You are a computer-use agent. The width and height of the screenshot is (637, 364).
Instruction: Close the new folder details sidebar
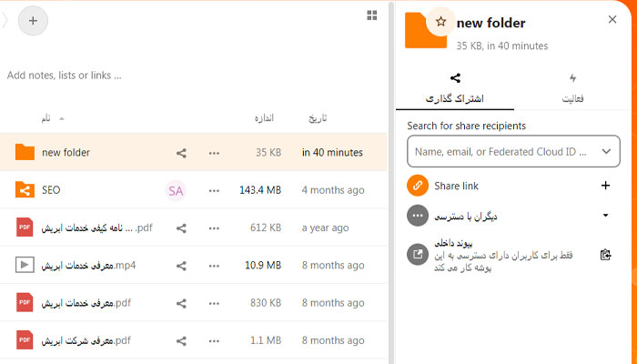click(x=612, y=19)
